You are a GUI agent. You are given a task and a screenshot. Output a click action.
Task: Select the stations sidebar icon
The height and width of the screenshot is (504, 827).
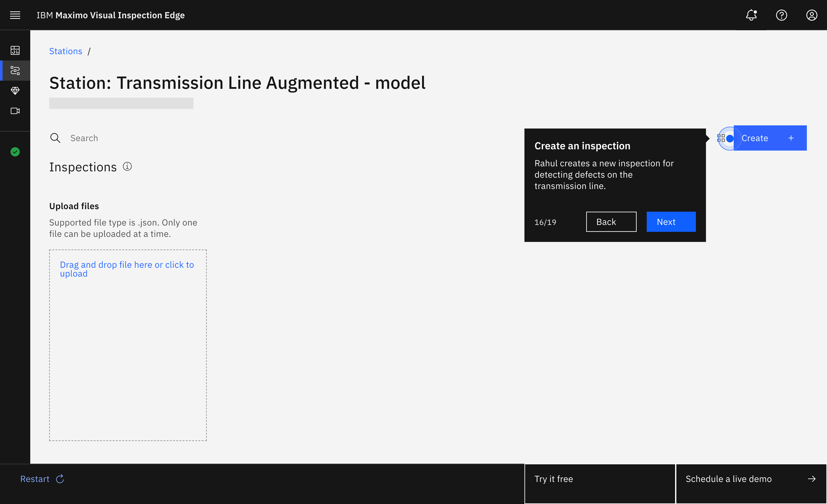pyautogui.click(x=15, y=70)
